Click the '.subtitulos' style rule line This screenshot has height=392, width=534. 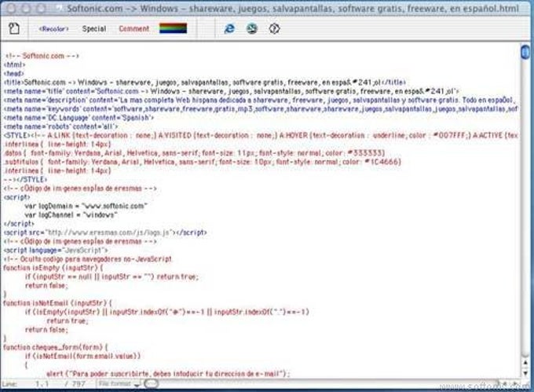203,162
